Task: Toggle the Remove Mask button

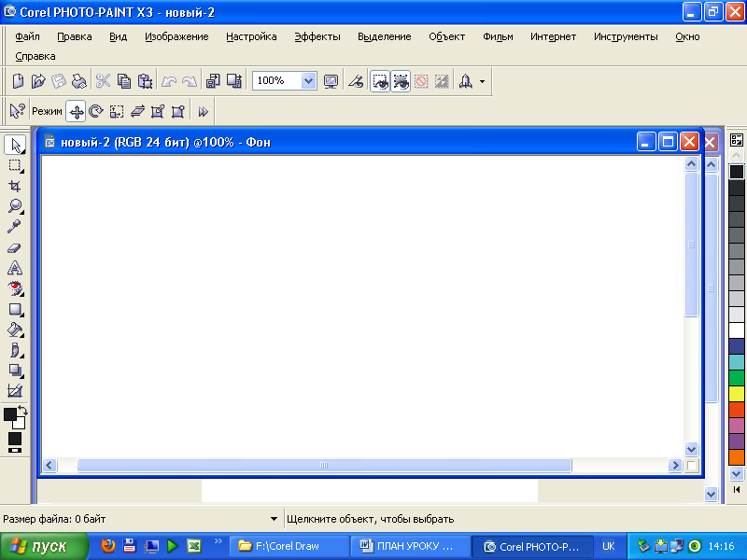Action: 421,81
